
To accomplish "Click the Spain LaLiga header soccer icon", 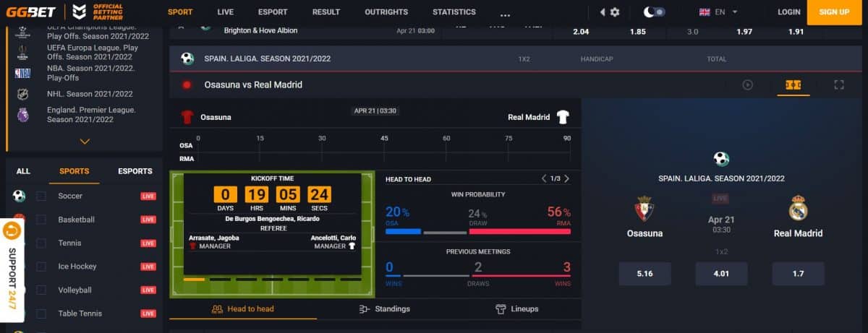I will pos(187,59).
